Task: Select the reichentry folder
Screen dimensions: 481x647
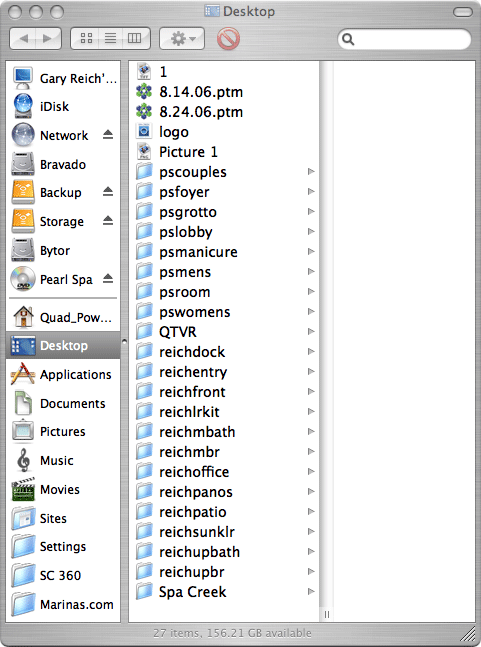Action: [x=224, y=372]
